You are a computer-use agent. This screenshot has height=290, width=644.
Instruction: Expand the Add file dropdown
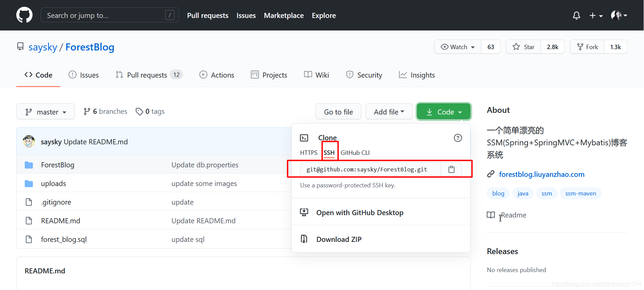coord(389,111)
